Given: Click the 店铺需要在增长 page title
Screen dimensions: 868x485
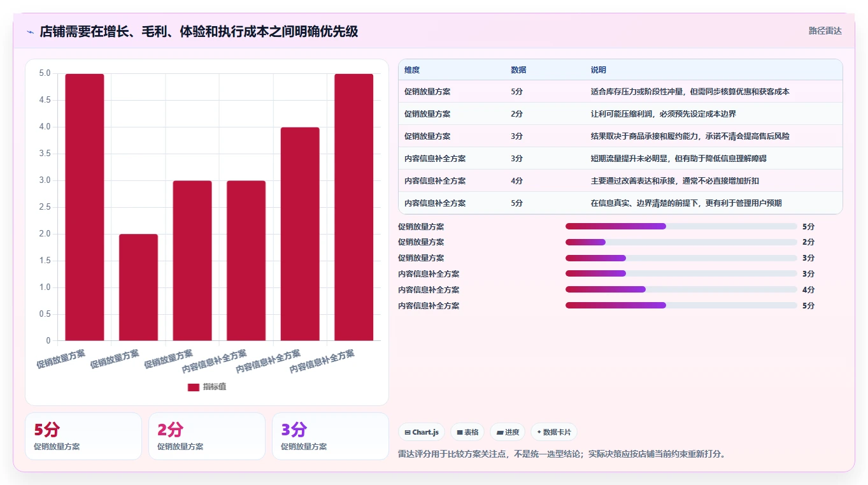Looking at the screenshot, I should pos(199,31).
